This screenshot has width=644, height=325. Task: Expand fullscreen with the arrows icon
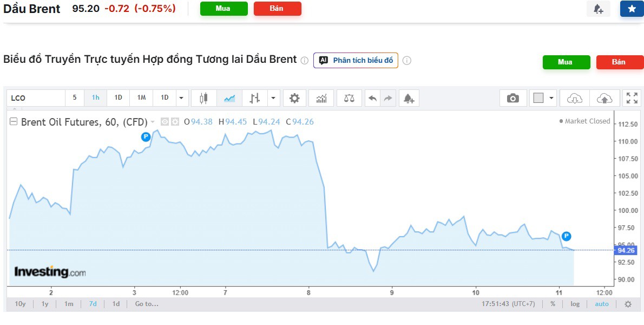(x=632, y=98)
